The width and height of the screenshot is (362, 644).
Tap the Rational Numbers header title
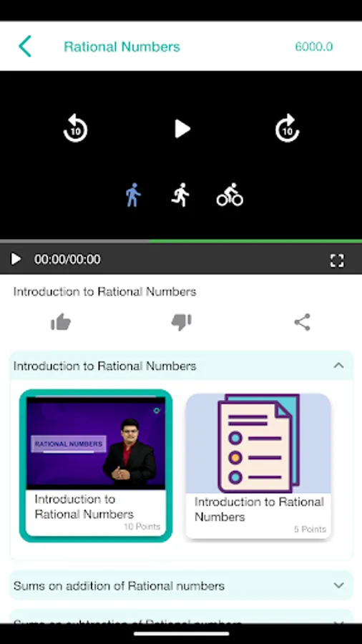coord(122,47)
